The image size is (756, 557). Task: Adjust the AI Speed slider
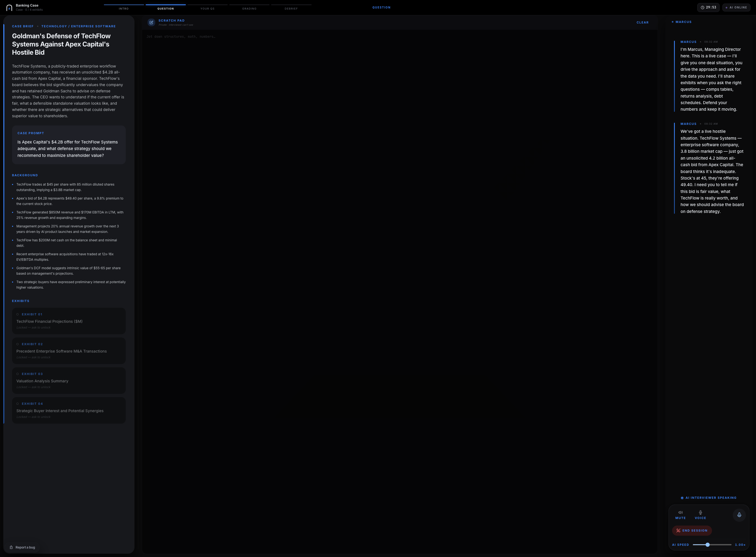[x=707, y=544]
